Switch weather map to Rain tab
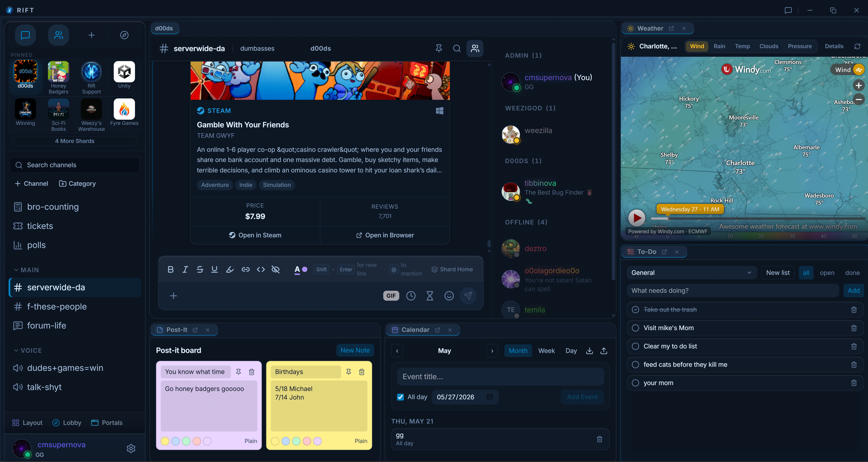The image size is (868, 462). [719, 46]
